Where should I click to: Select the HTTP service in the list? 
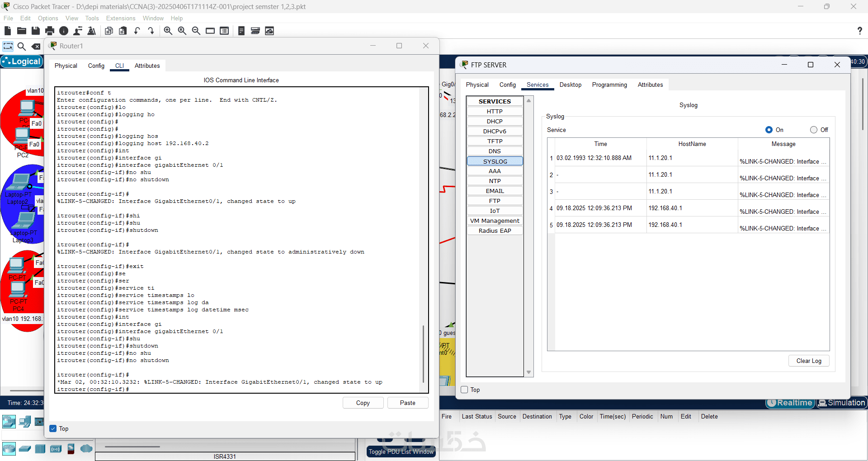(495, 111)
